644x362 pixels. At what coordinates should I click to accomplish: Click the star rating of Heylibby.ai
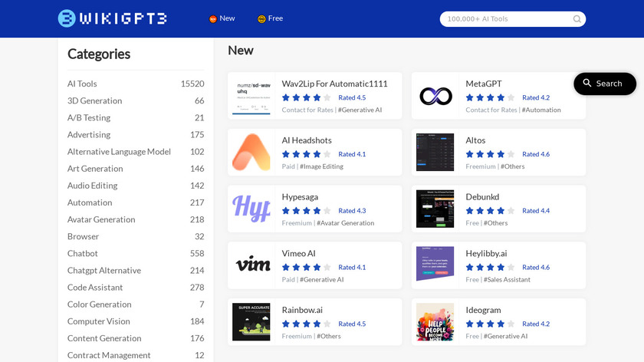click(491, 268)
